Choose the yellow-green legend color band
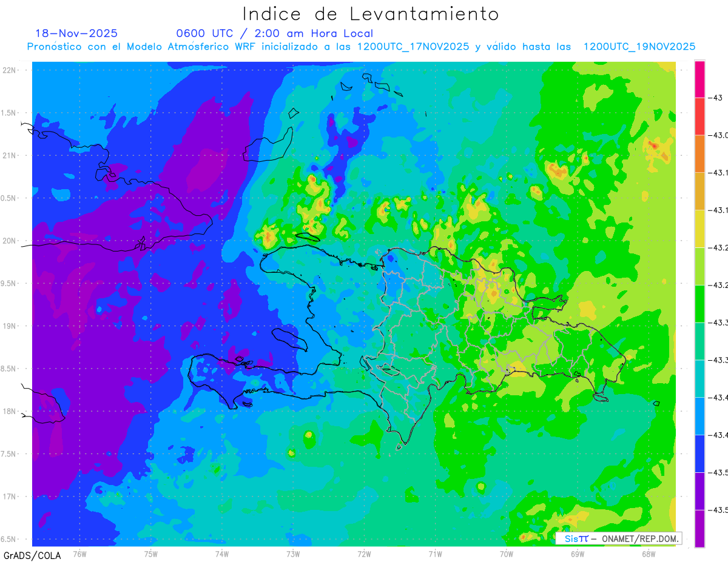 coord(699,266)
